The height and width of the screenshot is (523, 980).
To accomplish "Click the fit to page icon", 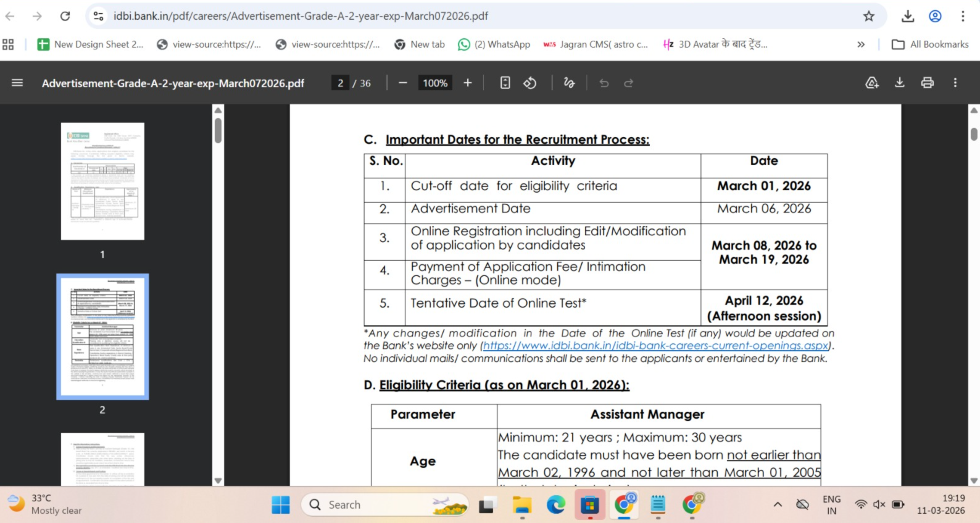I will coord(505,83).
